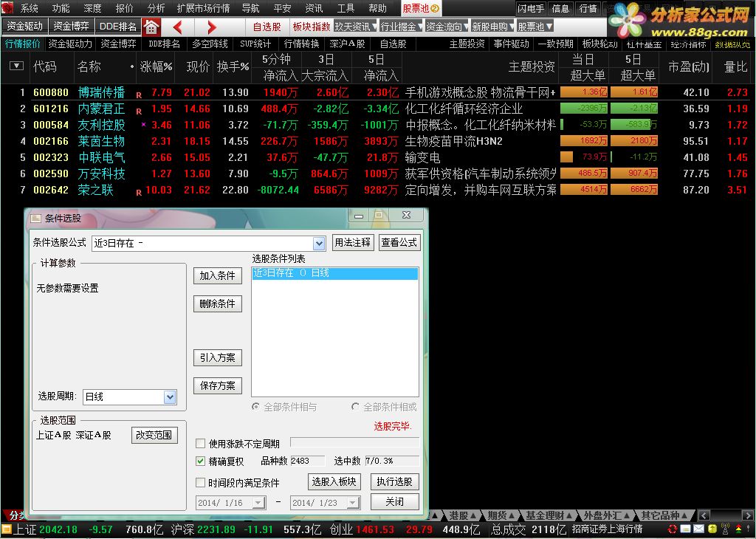Click the R marker beside 荣之联

click(x=139, y=193)
